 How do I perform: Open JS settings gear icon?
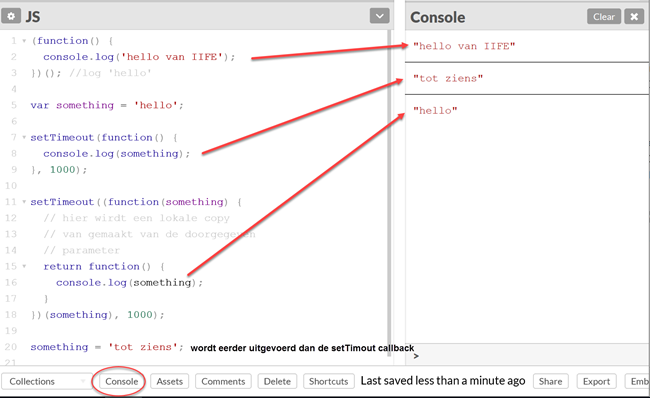tap(11, 16)
